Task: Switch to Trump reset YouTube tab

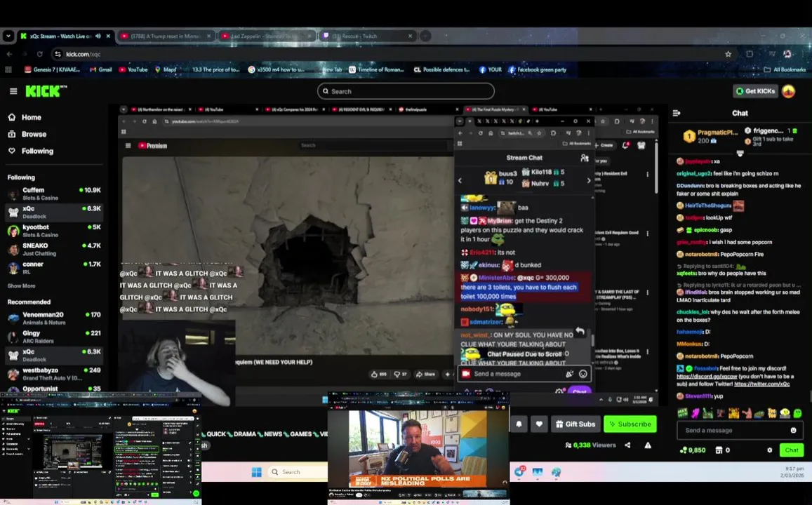Action: pos(166,36)
